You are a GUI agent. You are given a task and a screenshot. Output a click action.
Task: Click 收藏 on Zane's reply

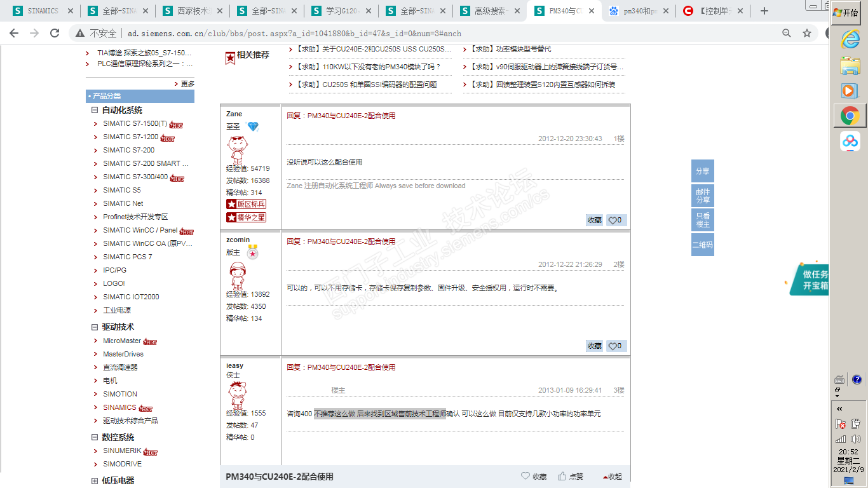[595, 220]
